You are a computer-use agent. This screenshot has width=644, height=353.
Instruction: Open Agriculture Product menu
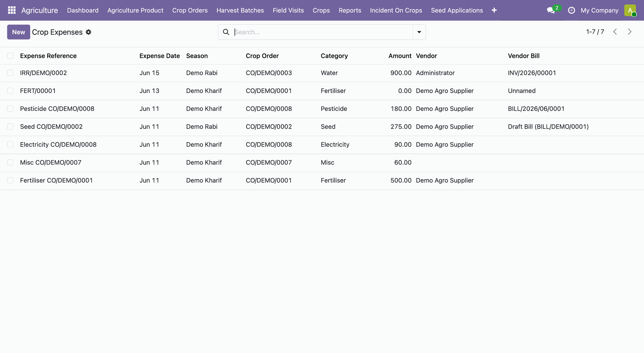pos(135,10)
